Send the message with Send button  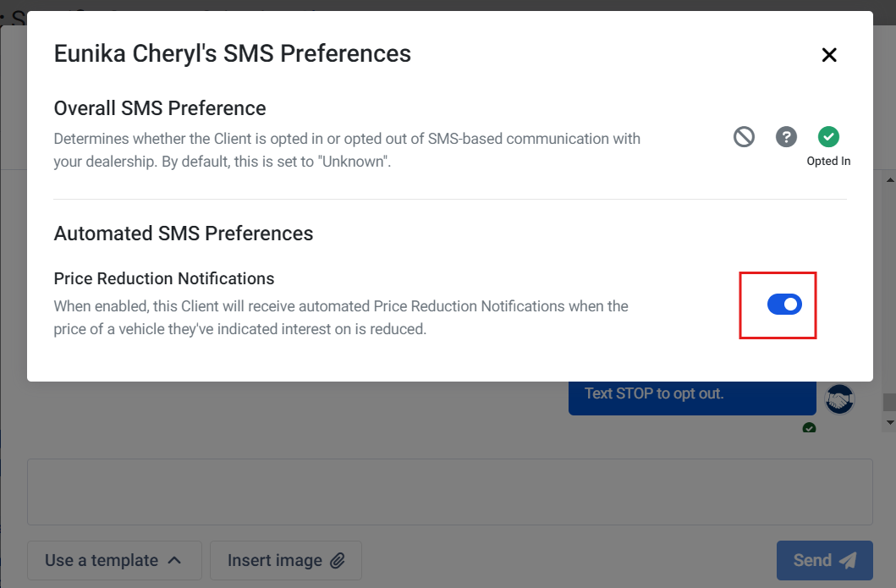pyautogui.click(x=824, y=561)
